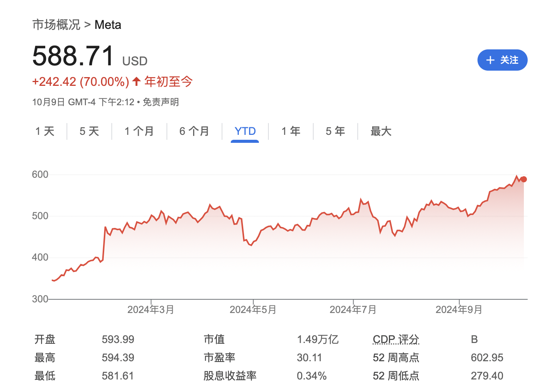Click the 52 周高点 value 602.95

point(487,357)
